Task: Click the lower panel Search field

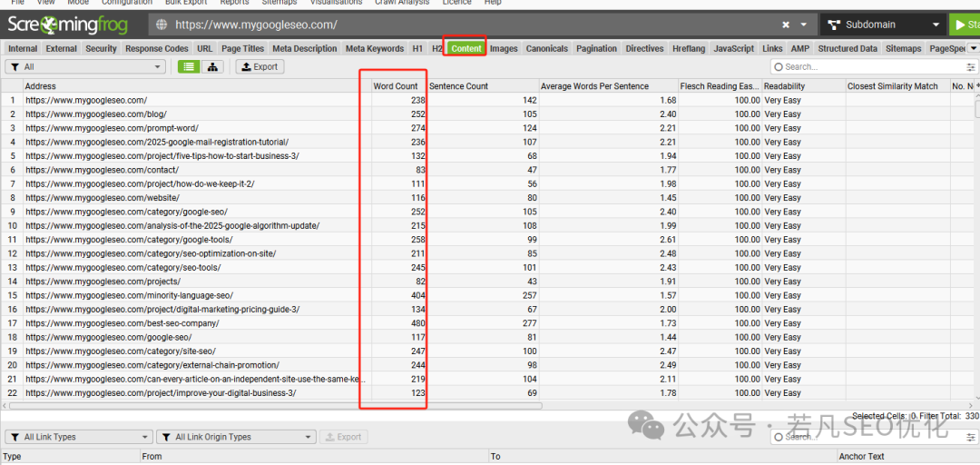Action: tap(867, 437)
